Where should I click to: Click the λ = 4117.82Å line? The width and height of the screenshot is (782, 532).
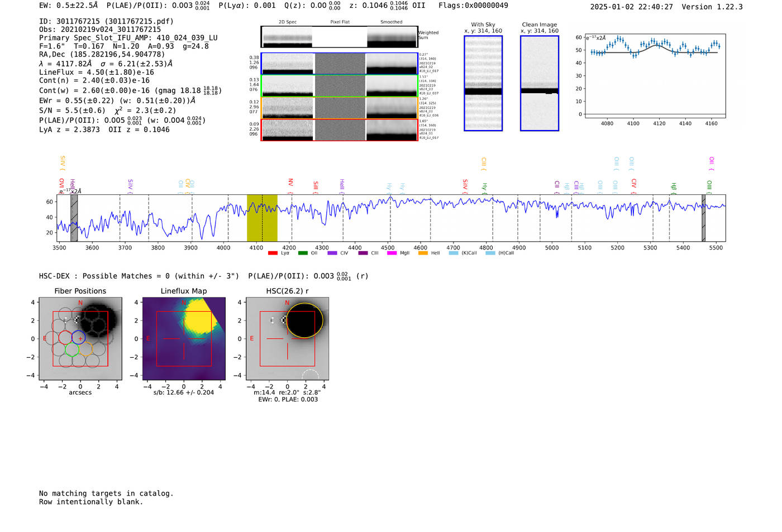tap(106, 64)
